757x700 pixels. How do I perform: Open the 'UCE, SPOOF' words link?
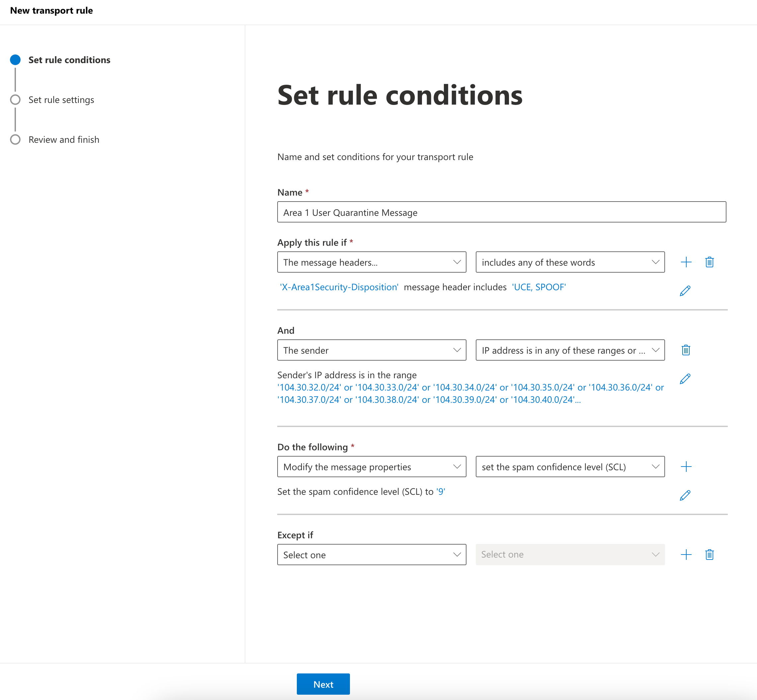pyautogui.click(x=538, y=287)
